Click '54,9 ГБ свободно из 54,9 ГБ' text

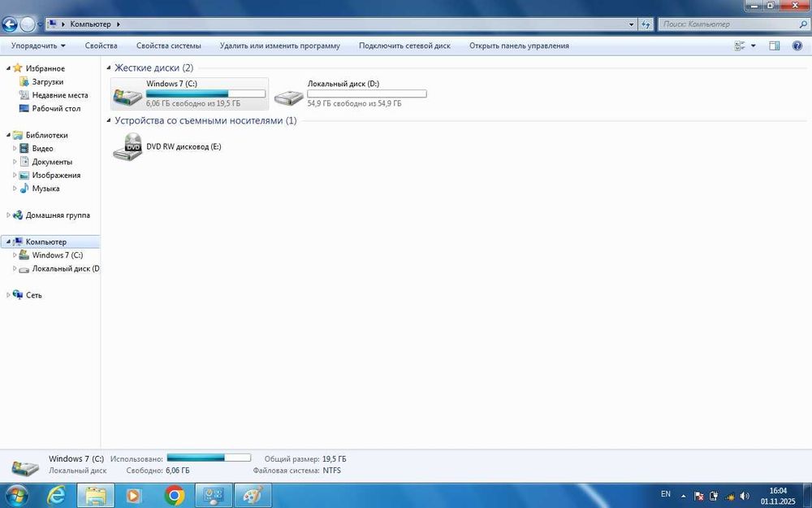(x=354, y=104)
